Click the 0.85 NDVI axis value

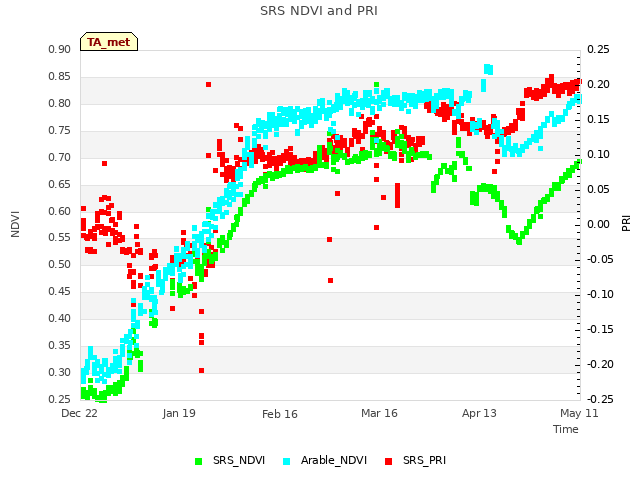pos(59,77)
